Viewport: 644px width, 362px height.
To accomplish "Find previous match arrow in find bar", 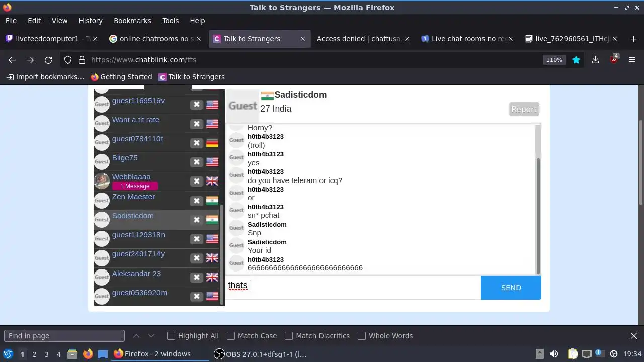I will (x=136, y=336).
